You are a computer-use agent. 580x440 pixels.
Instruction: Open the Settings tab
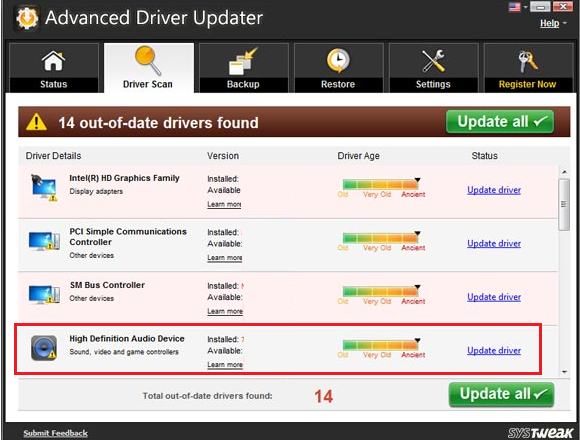[x=434, y=68]
